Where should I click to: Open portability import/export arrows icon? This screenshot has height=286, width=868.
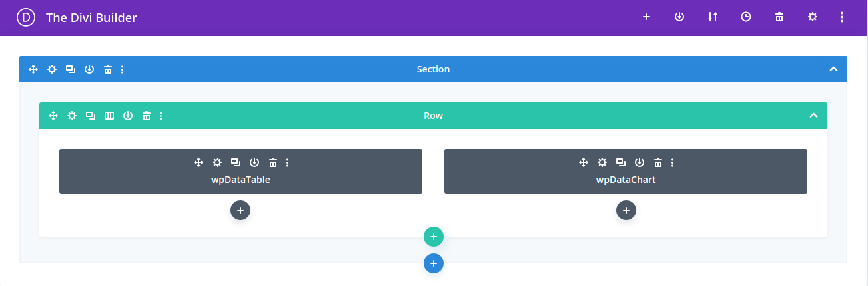coord(713,17)
